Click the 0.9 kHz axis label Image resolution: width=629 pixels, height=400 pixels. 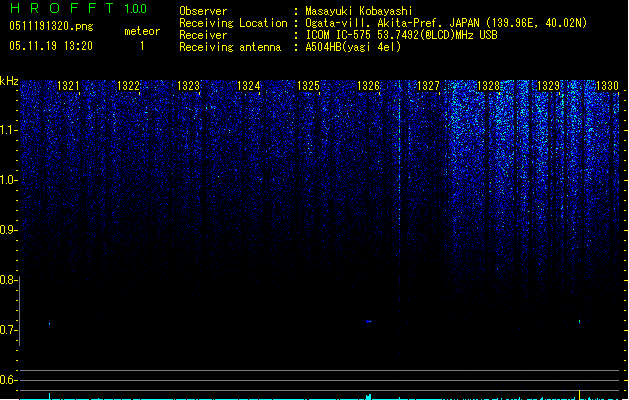[x=8, y=230]
